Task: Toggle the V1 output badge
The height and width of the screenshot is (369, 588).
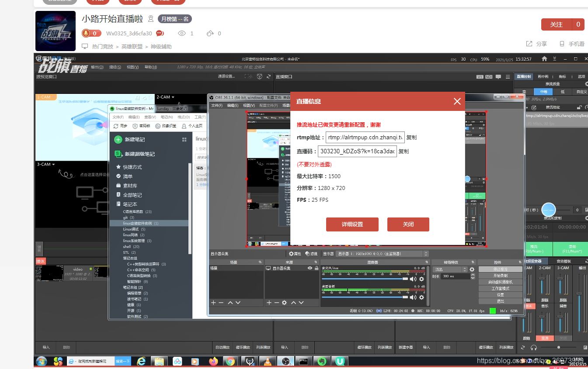Action: click(480, 77)
